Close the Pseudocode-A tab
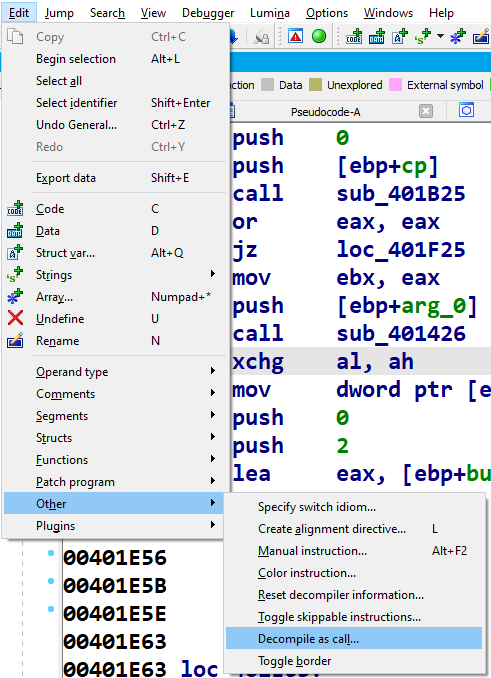This screenshot has height=678, width=491. pyautogui.click(x=426, y=112)
